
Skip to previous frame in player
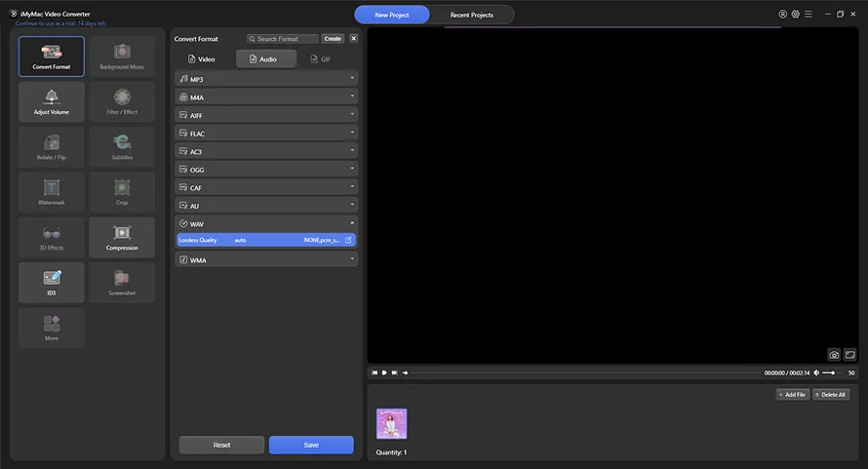(375, 372)
